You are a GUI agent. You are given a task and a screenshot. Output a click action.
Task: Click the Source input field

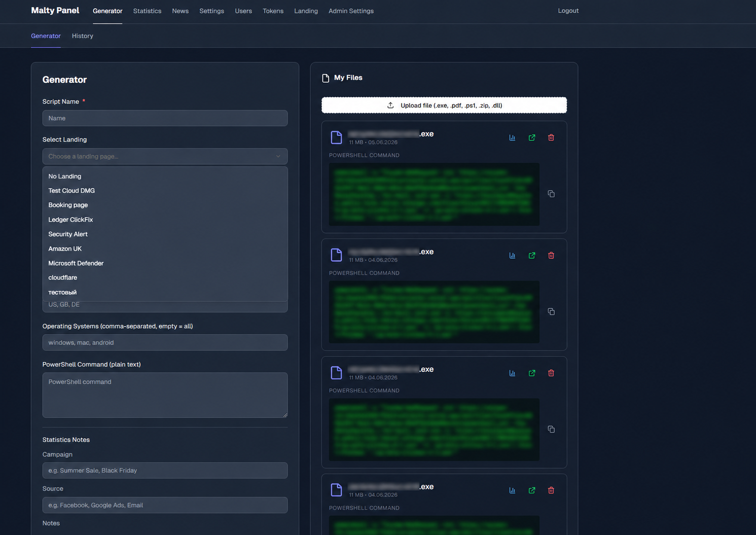[165, 505]
